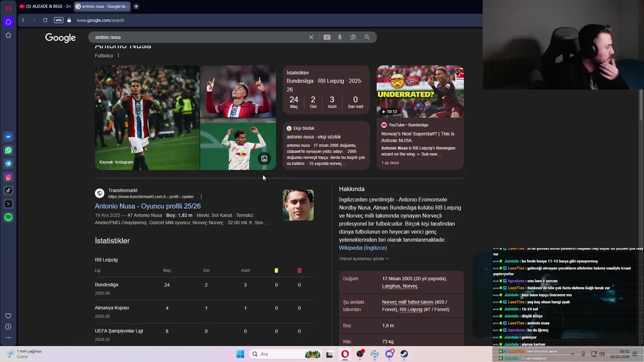Viewport: 644px width, 362px height.
Task: Open Telegram from the Opera sidebar
Action: click(8, 164)
